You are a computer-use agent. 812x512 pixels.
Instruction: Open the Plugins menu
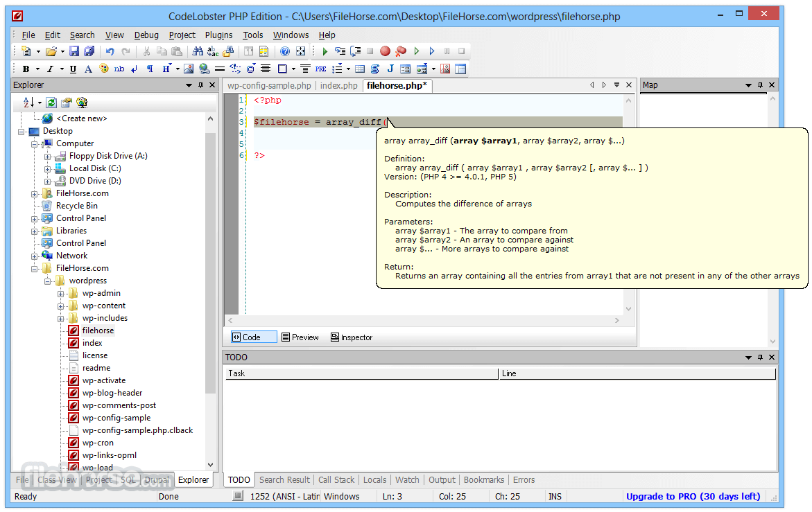point(218,35)
